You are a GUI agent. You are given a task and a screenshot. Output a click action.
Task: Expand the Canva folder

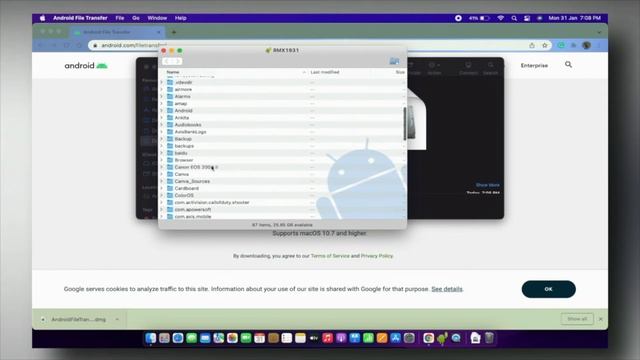pyautogui.click(x=162, y=174)
